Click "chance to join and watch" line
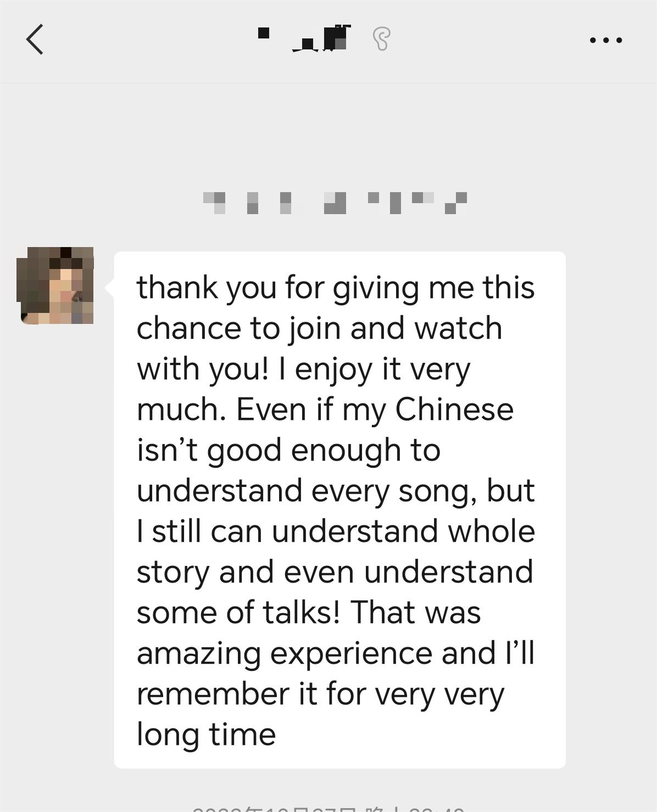Viewport: 657px width, 812px height. (319, 328)
